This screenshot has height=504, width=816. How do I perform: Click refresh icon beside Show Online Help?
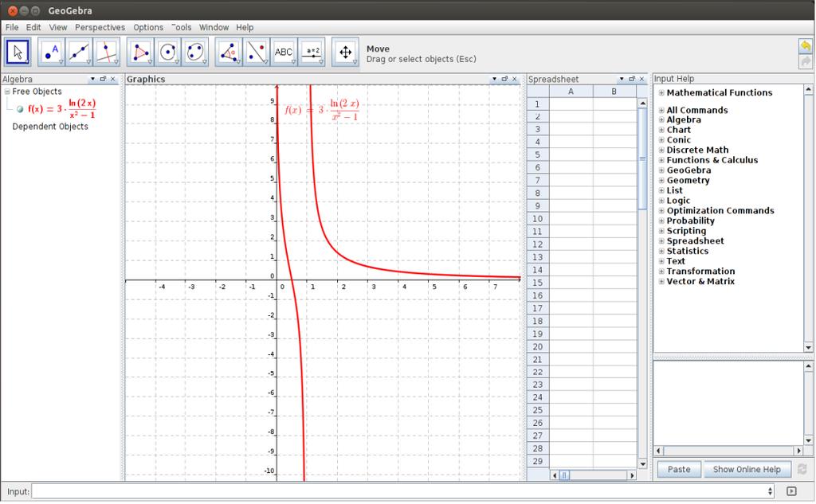(x=802, y=469)
